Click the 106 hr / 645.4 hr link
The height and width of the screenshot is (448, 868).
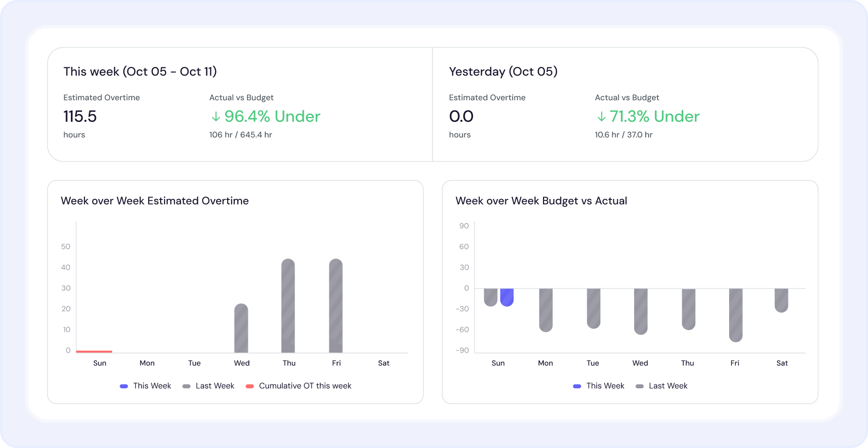(240, 134)
